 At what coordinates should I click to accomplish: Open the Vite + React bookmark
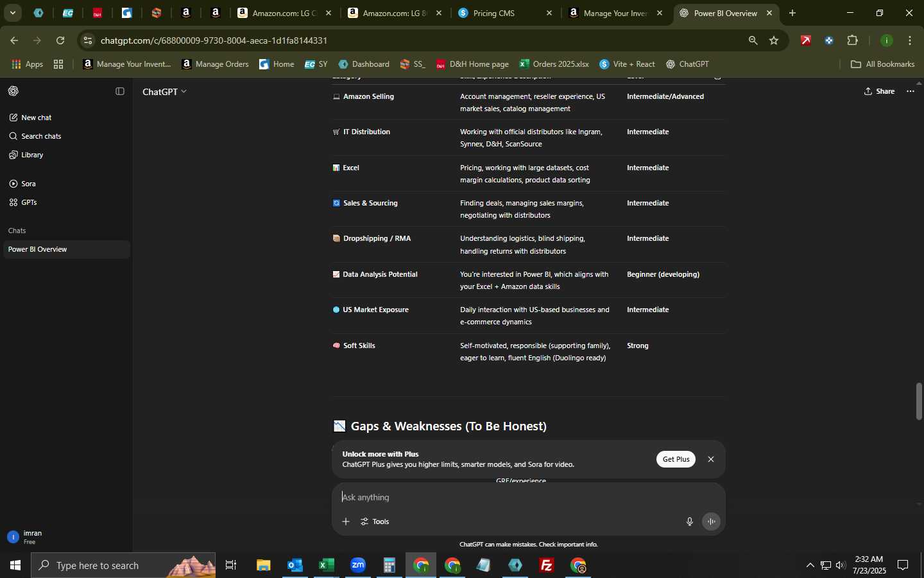pyautogui.click(x=628, y=64)
